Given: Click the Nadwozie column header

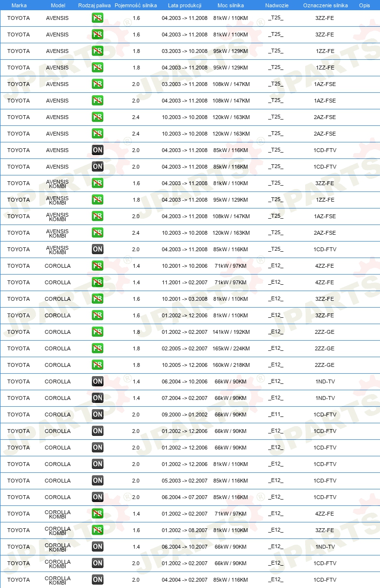Looking at the screenshot, I should click(276, 5).
